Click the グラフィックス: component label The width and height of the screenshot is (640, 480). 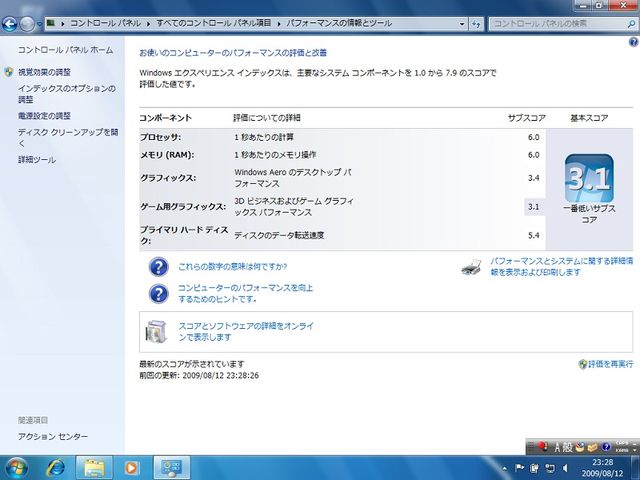(x=168, y=178)
